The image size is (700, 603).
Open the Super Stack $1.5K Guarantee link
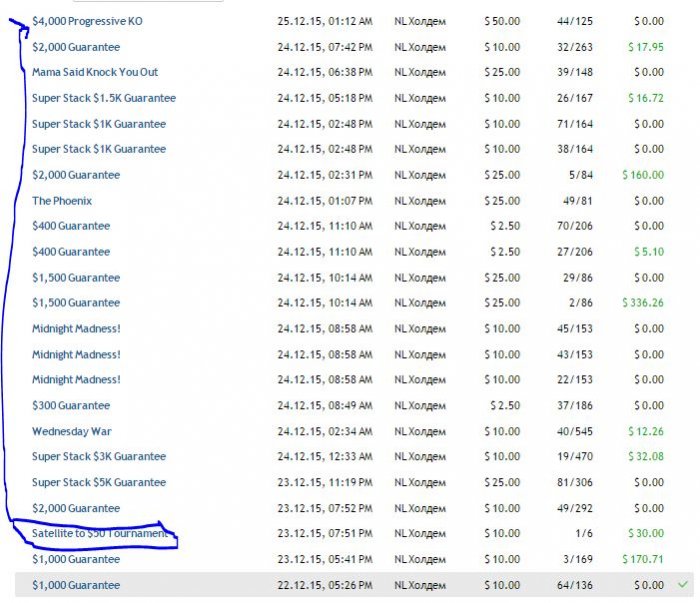(x=104, y=98)
